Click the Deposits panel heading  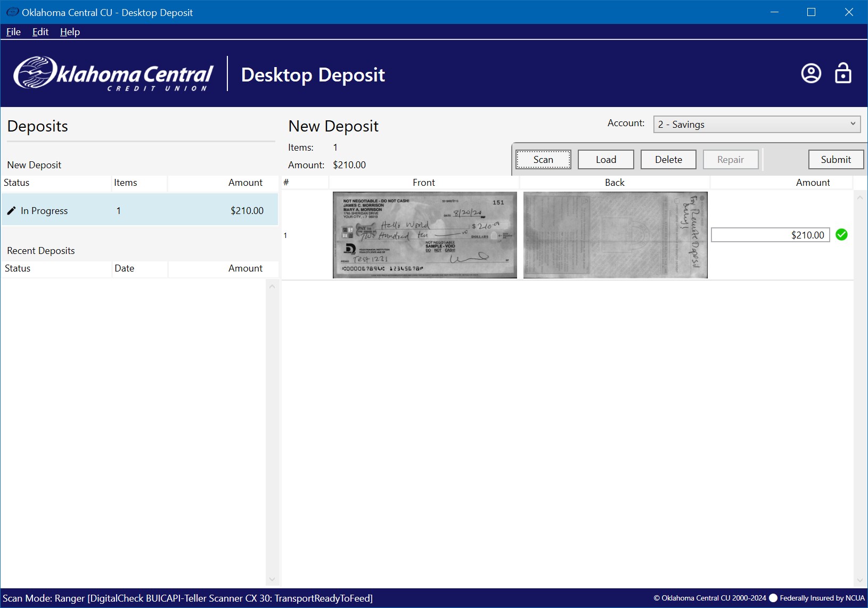[x=38, y=126]
